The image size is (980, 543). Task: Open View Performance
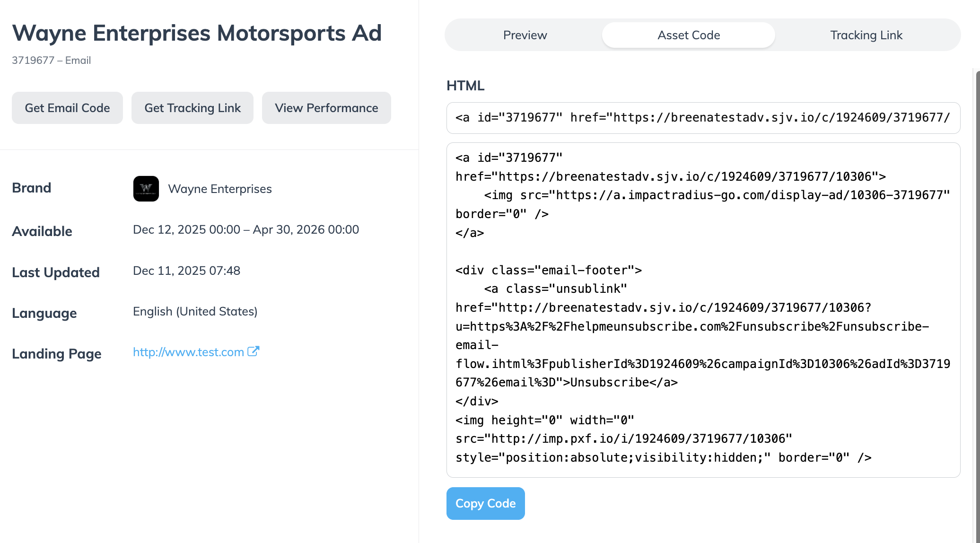pyautogui.click(x=326, y=108)
